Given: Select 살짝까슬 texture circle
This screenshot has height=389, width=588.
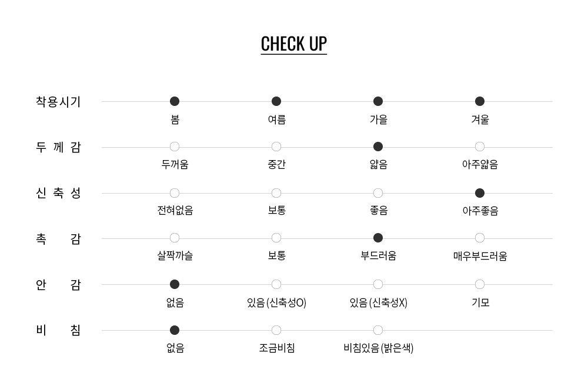Looking at the screenshot, I should point(175,238).
